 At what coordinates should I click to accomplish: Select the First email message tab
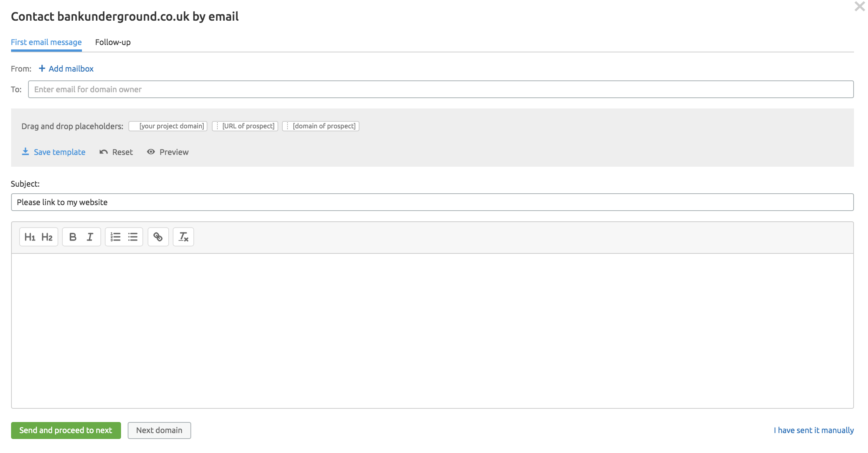(x=46, y=42)
